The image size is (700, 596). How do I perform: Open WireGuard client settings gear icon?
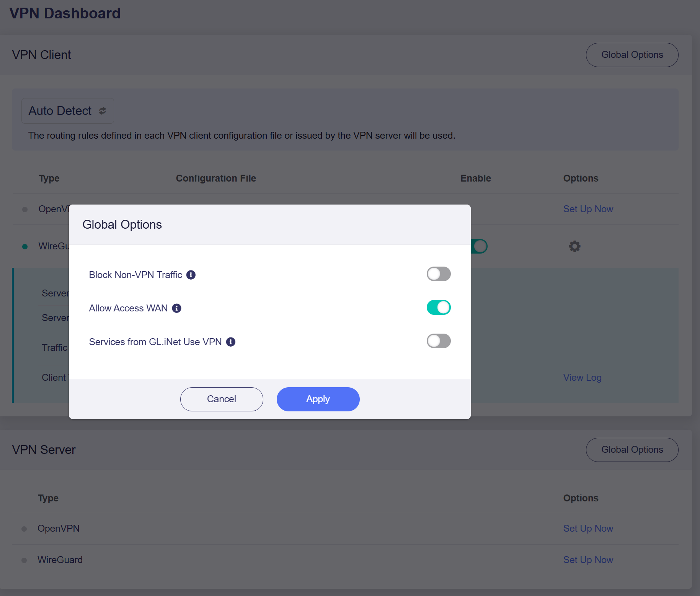point(574,246)
